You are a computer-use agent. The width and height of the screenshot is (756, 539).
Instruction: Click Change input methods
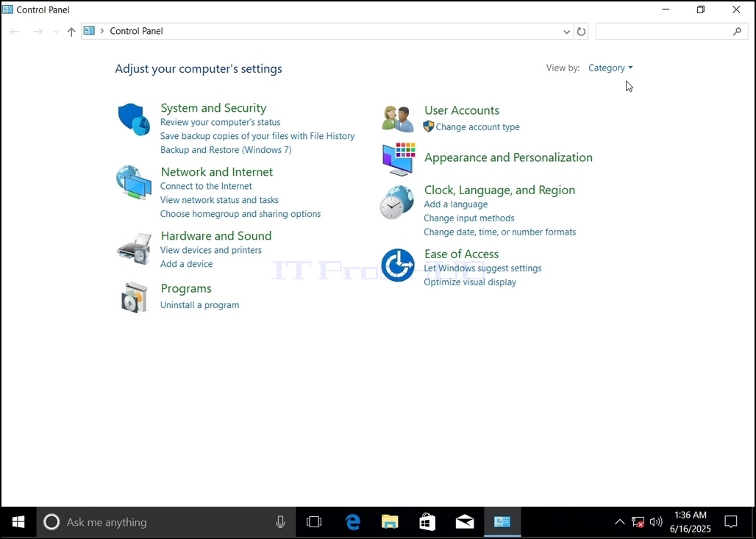469,218
